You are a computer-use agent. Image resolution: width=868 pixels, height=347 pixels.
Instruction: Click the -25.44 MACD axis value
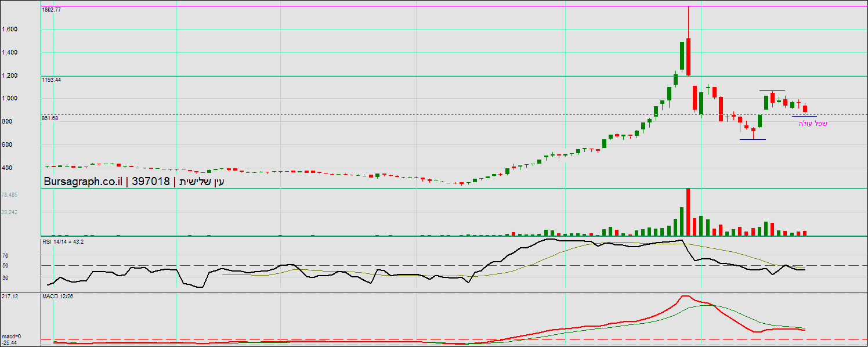pos(8,342)
